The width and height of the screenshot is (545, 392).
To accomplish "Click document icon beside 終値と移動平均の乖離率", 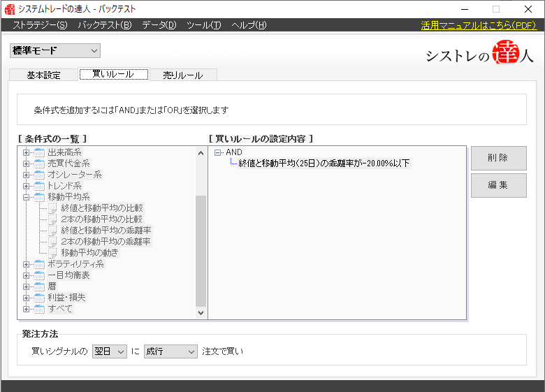I will [x=52, y=231].
